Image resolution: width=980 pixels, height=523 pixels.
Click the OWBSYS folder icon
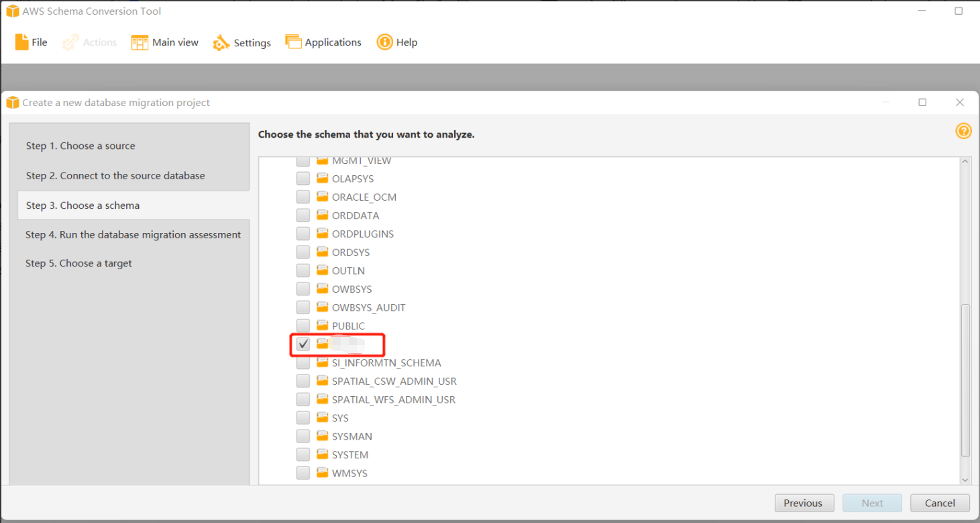coord(323,288)
